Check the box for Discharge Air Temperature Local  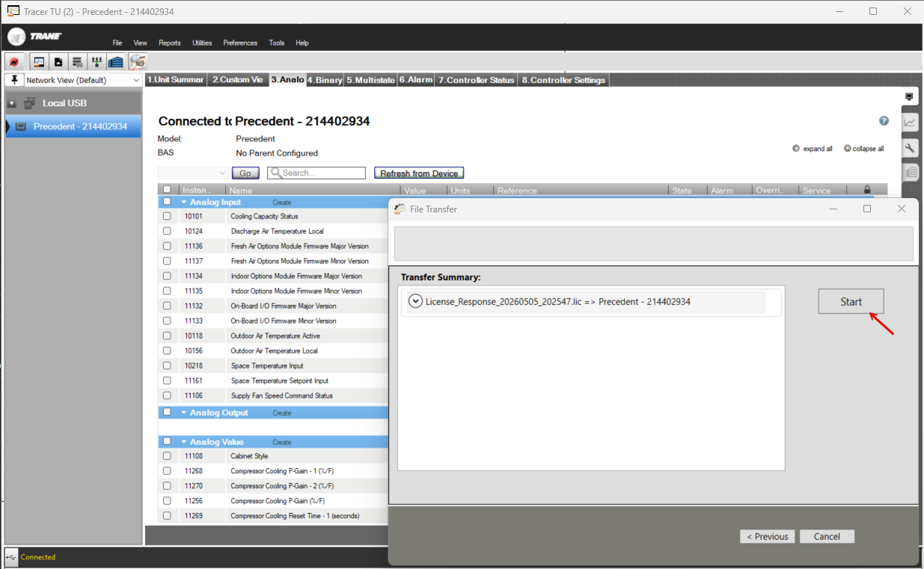click(167, 231)
